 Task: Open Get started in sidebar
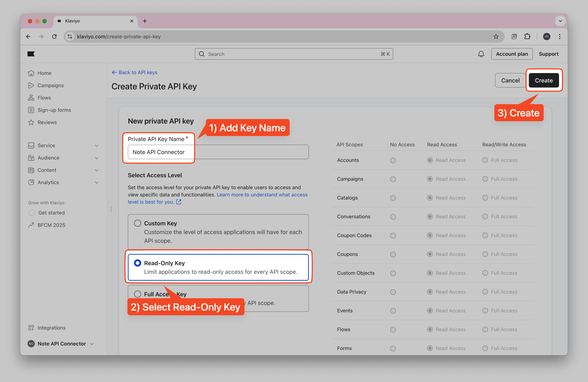pos(51,213)
